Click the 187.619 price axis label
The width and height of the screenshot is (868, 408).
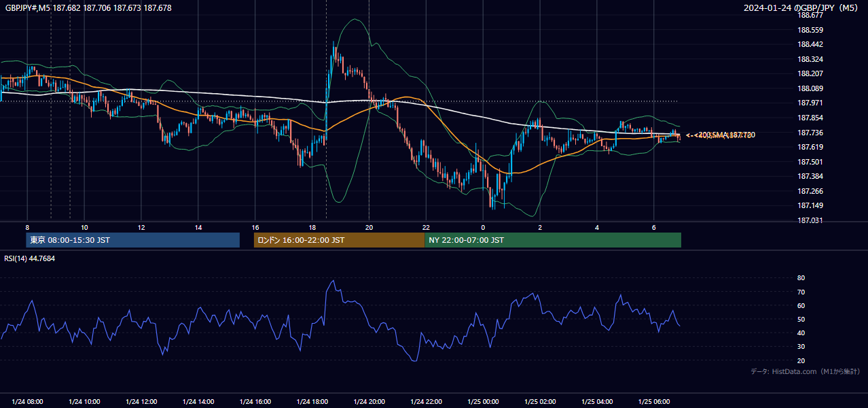(810, 147)
